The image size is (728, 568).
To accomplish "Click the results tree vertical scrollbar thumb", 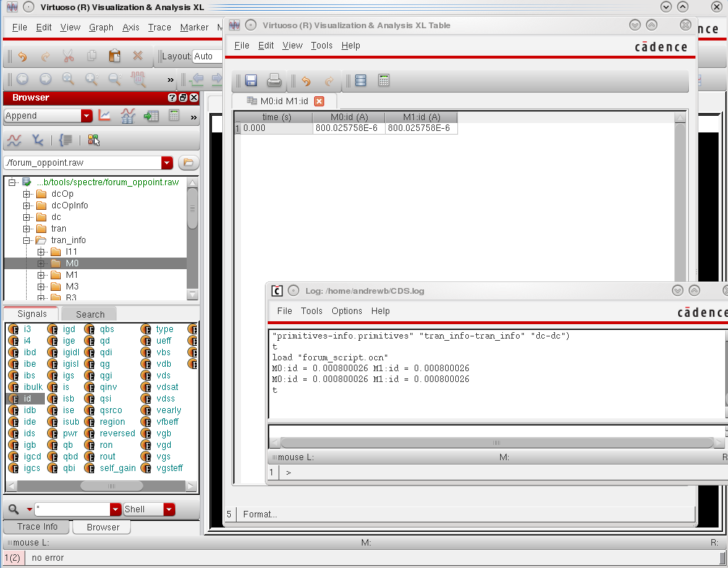I will click(x=192, y=209).
